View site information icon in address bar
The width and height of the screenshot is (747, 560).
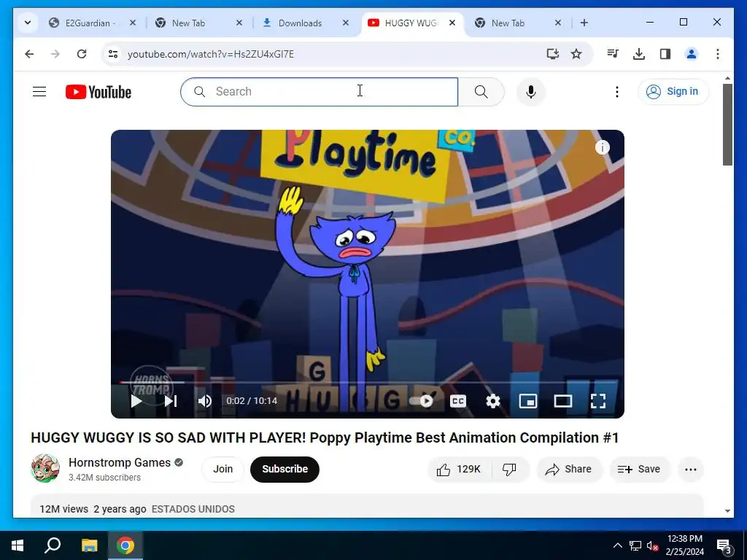(x=113, y=54)
